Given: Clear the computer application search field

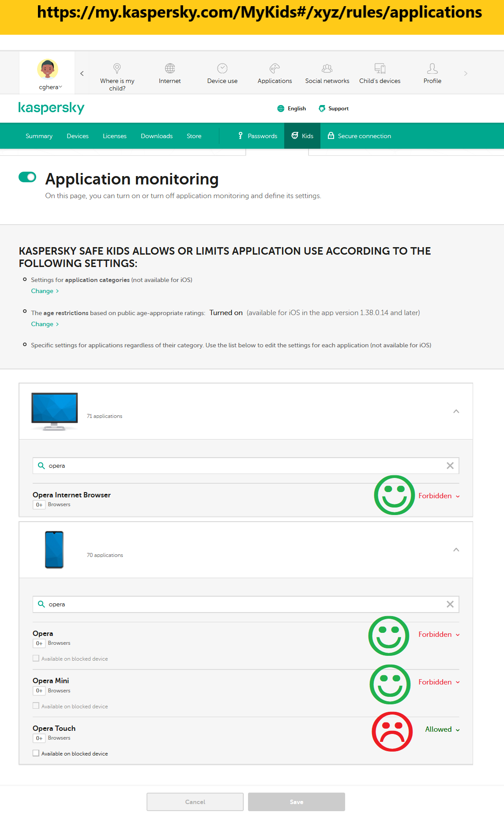Looking at the screenshot, I should [x=450, y=466].
